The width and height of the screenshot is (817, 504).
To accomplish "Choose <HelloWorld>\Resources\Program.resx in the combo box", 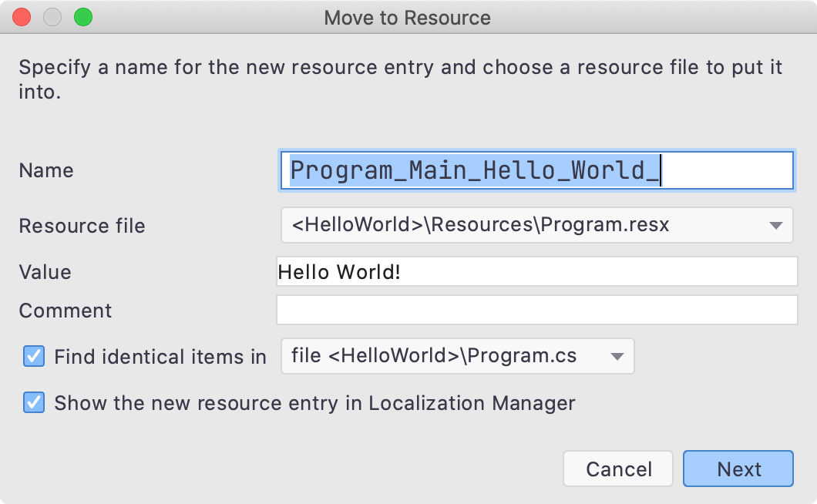I will (537, 225).
